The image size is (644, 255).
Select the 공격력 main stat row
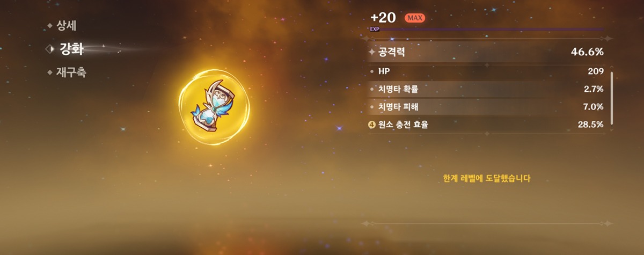pyautogui.click(x=486, y=52)
